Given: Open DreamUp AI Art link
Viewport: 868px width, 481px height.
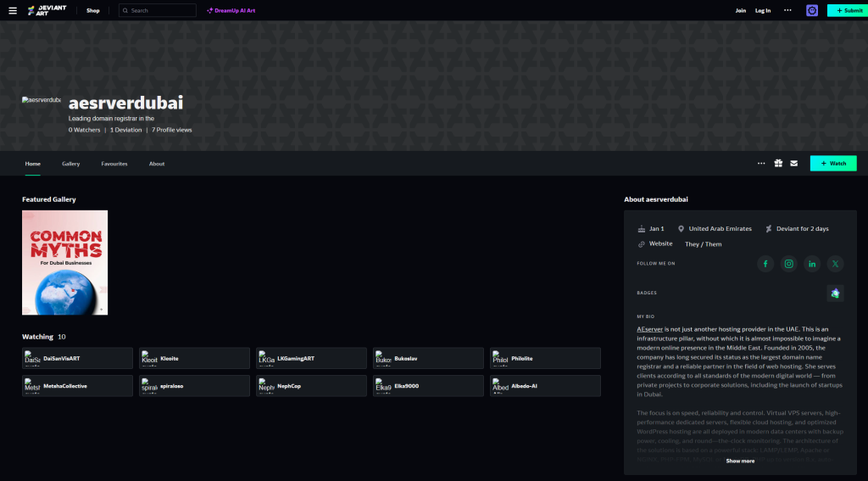Looking at the screenshot, I should click(x=231, y=10).
